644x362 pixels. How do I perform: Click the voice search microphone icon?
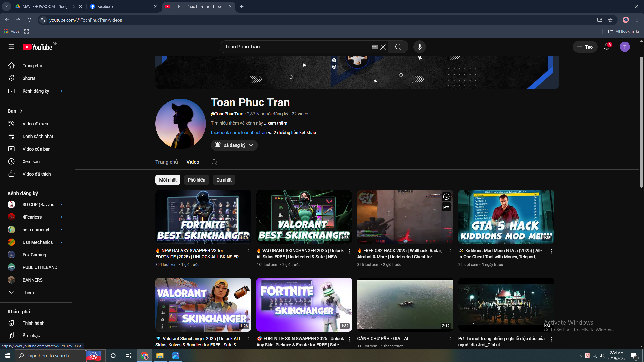pos(419,47)
